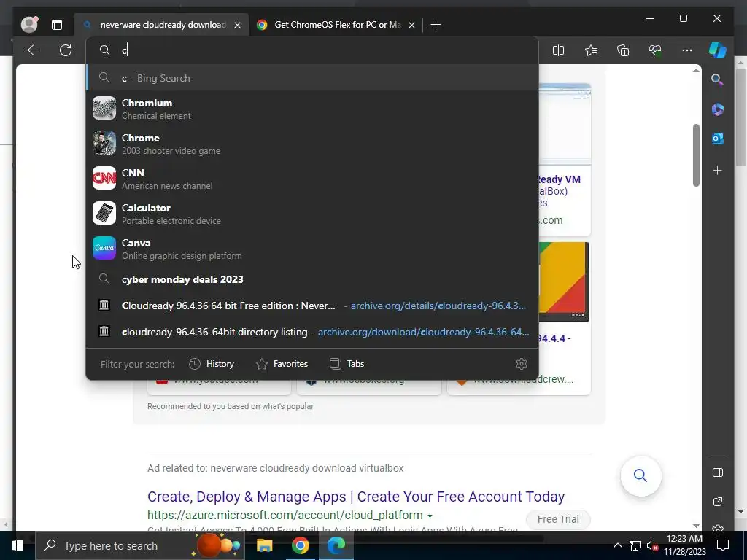The image size is (747, 560).
Task: Add a sidebar app with the plus icon
Action: (x=718, y=171)
